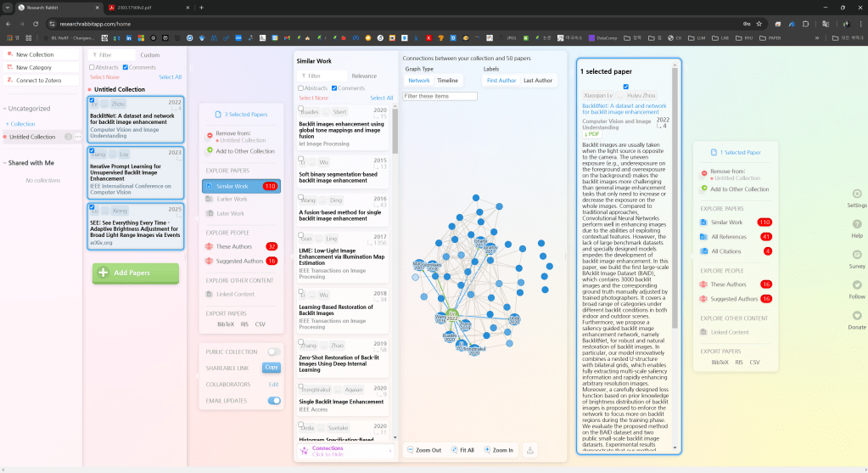
Task: Toggle the Public Collection switch
Action: (274, 351)
